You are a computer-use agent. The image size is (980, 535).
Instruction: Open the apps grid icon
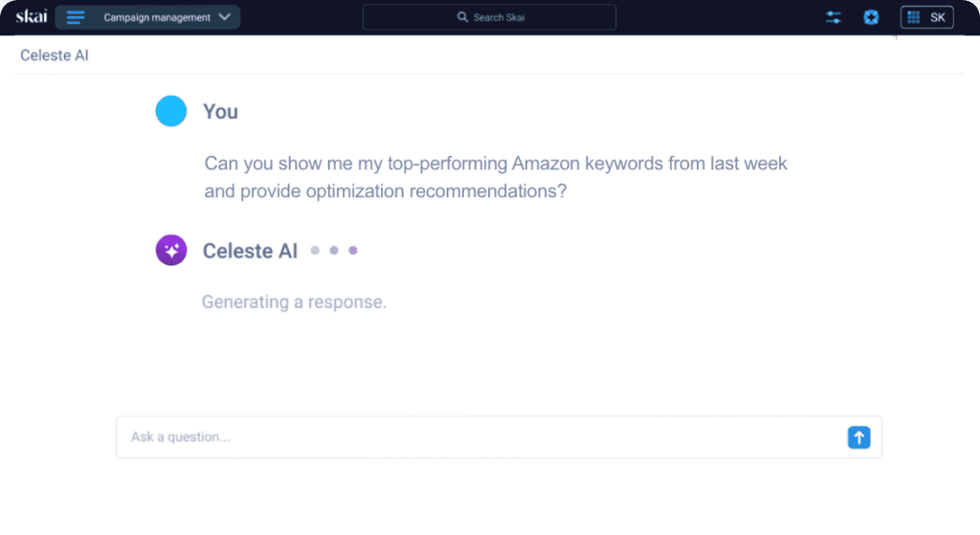coord(914,17)
